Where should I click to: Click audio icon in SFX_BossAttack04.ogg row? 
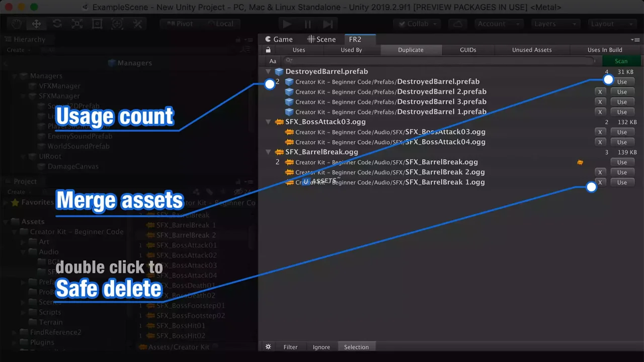(289, 142)
